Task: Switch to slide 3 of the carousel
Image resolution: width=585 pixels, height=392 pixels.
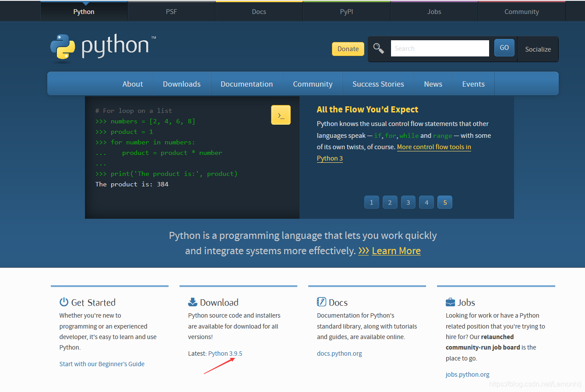Action: point(408,202)
